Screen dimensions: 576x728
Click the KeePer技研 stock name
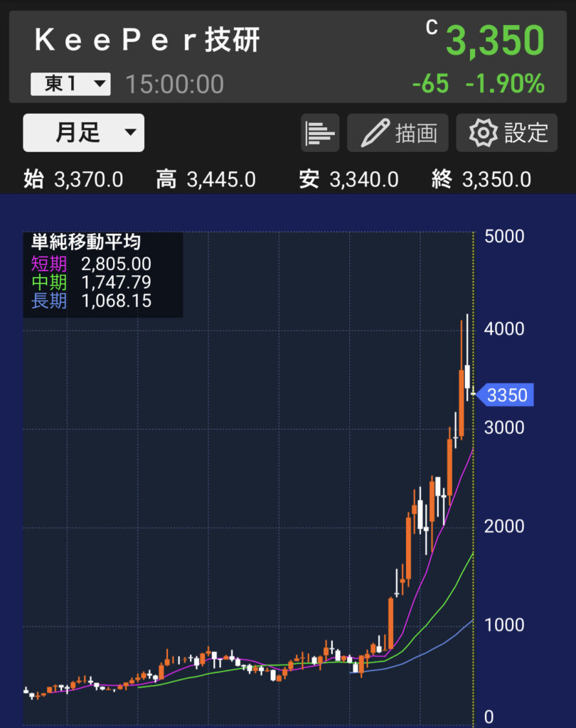coord(147,40)
